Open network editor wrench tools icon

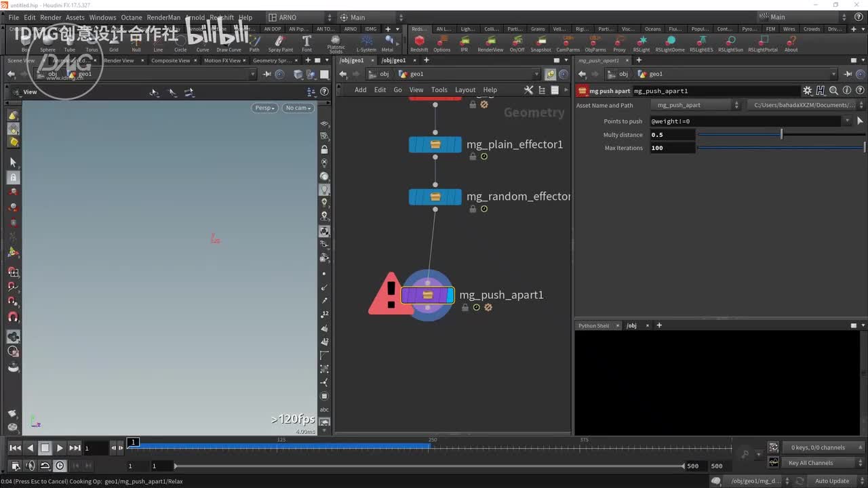(528, 89)
